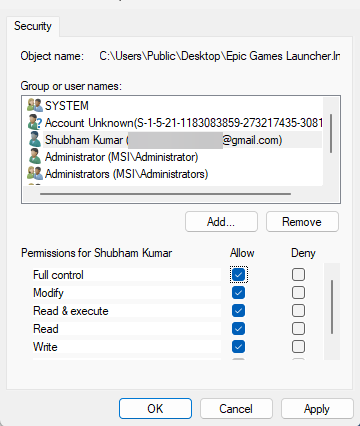Check Deny for Write
Viewport: 360px width, 426px height.
pyautogui.click(x=298, y=347)
